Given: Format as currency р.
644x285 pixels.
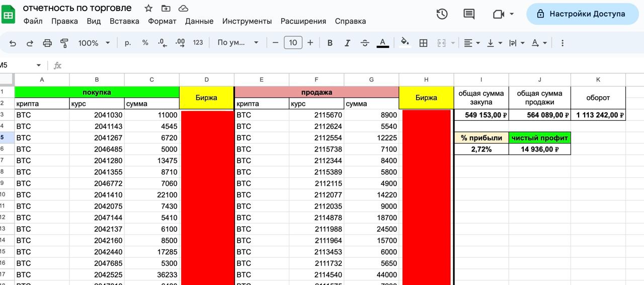Looking at the screenshot, I should pos(128,43).
